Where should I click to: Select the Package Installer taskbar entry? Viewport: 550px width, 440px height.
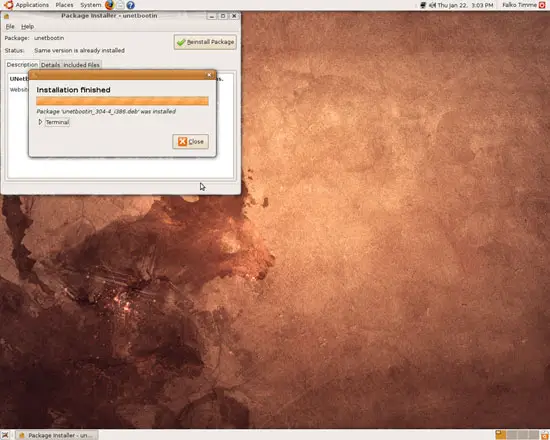(57, 435)
